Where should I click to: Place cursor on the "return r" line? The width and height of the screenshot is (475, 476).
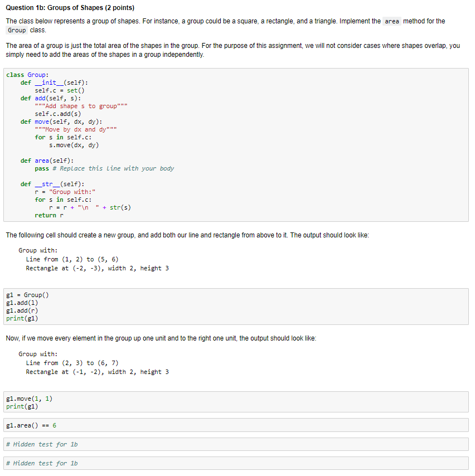coord(49,215)
